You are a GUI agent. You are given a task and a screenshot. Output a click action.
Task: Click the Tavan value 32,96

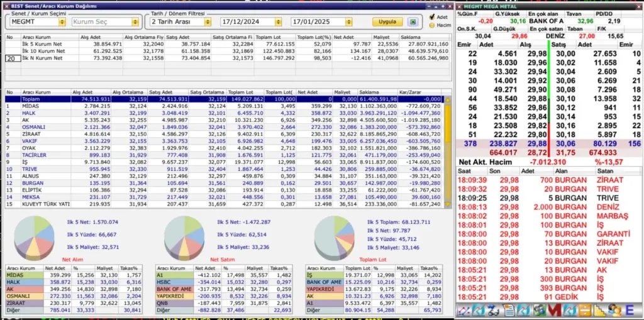(x=585, y=21)
